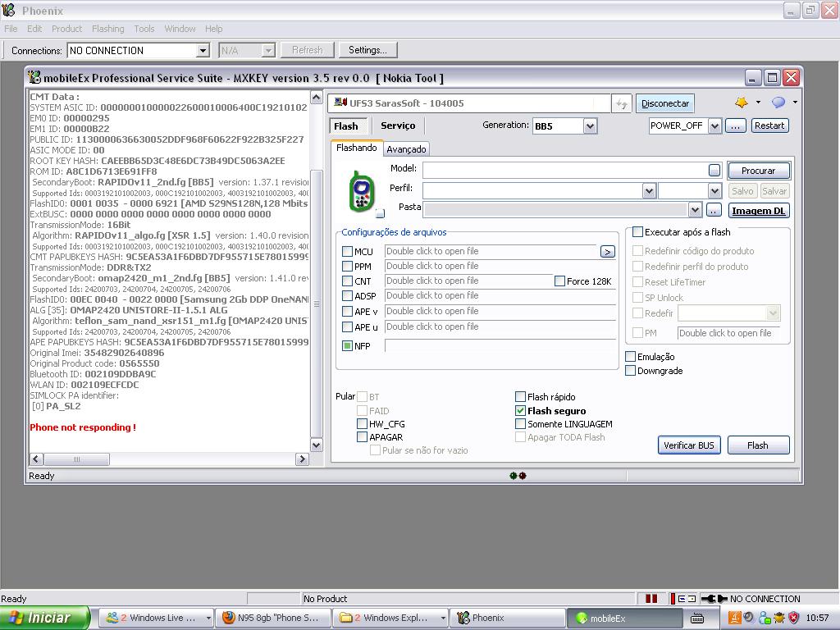Tick the ADSP checkbox
The height and width of the screenshot is (630, 840).
(x=347, y=295)
